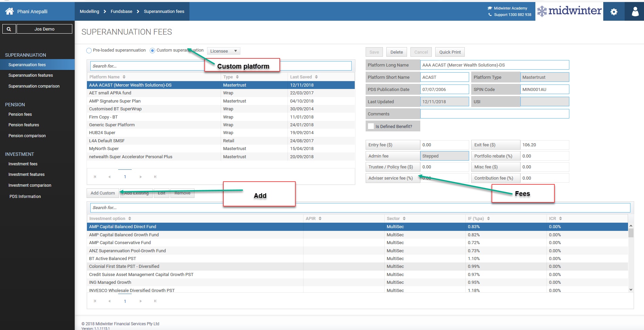Click the Comments input field
The height and width of the screenshot is (330, 644).
click(x=495, y=114)
